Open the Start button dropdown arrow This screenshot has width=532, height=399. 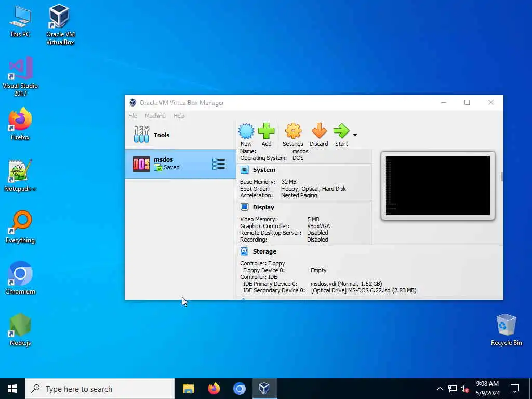pyautogui.click(x=355, y=135)
